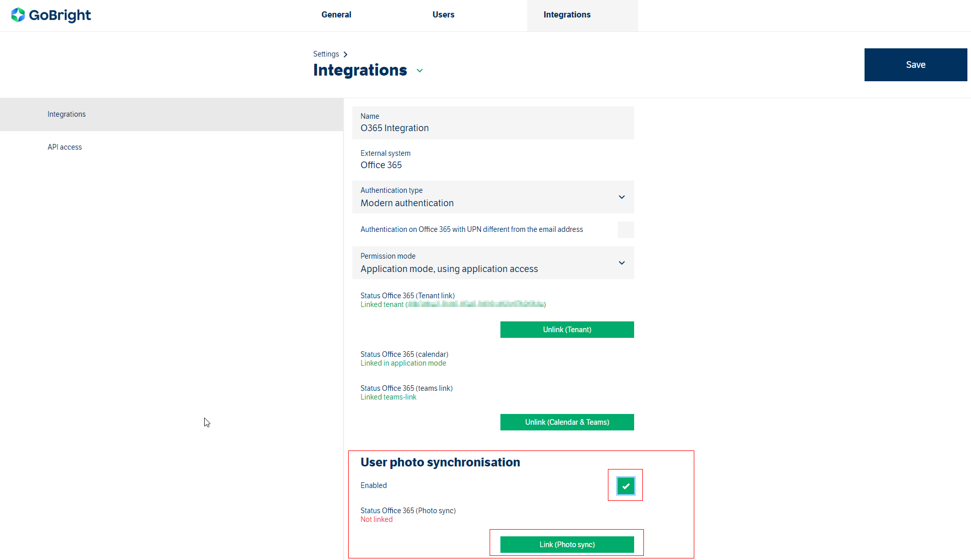Open the Authentication type dropdown
Viewport: 971px width, 560px height.
click(621, 197)
